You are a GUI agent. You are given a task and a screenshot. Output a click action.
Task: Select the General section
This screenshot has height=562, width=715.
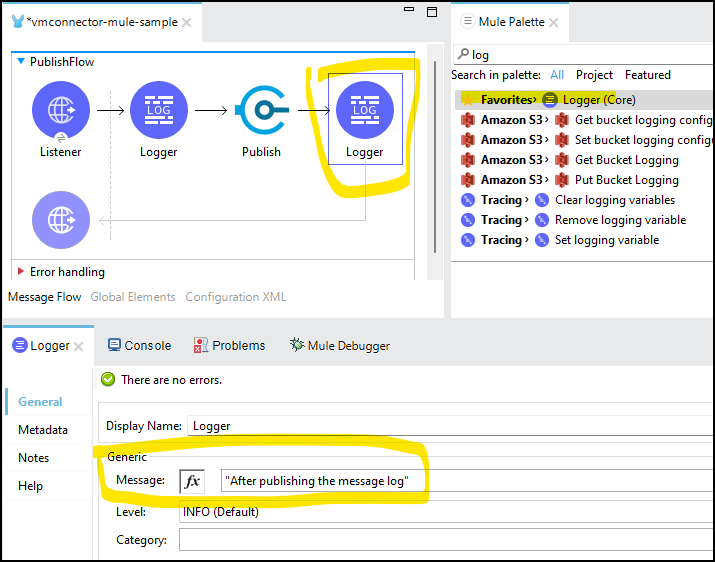tap(40, 402)
